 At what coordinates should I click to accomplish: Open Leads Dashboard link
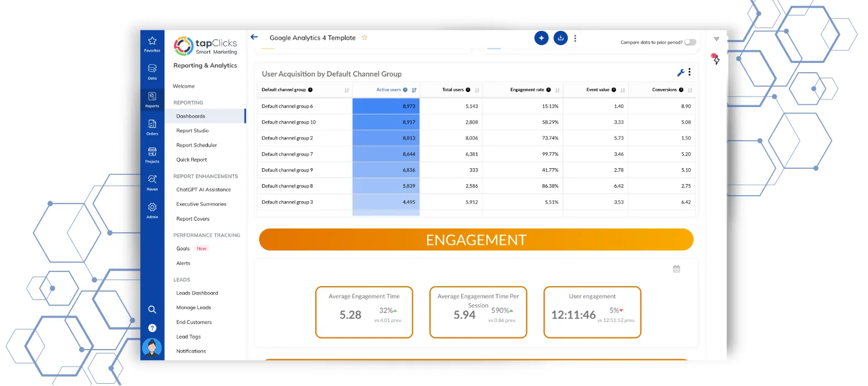coord(197,293)
